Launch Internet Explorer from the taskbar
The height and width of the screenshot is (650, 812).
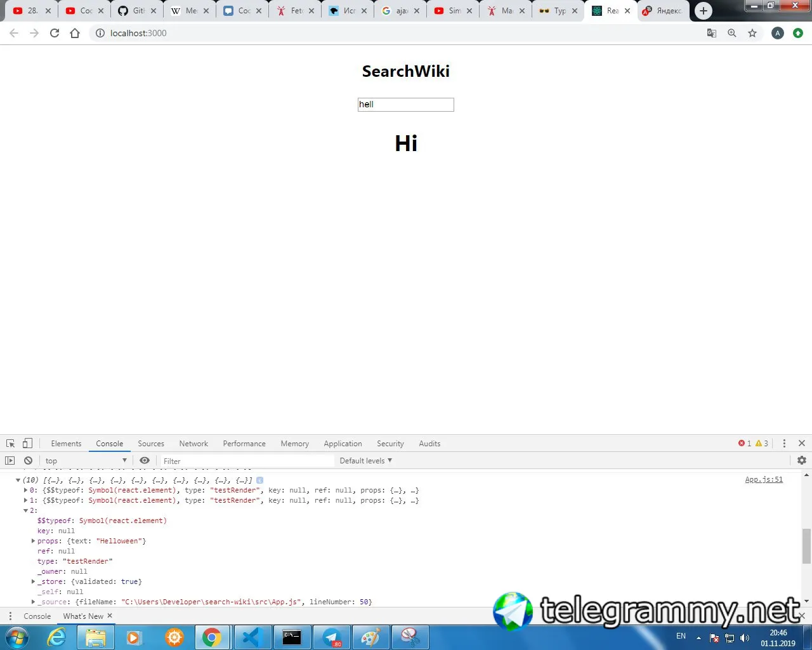(56, 637)
